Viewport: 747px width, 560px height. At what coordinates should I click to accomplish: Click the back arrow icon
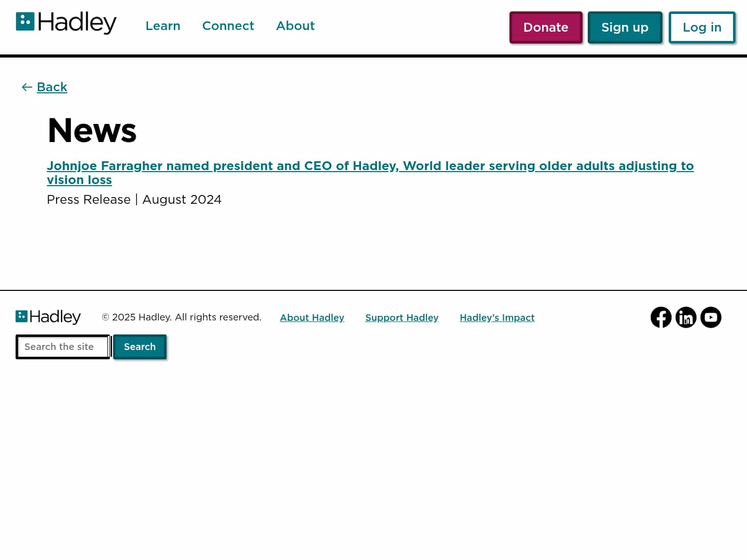pyautogui.click(x=26, y=87)
